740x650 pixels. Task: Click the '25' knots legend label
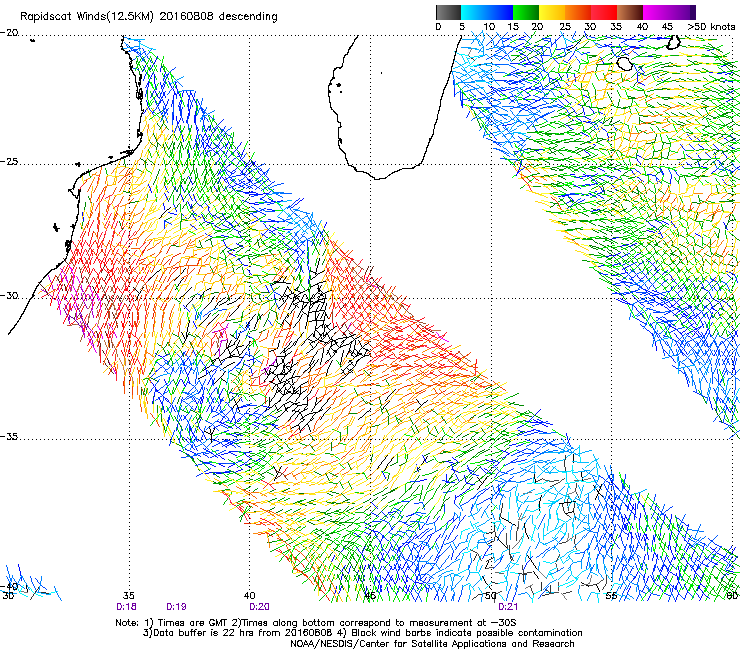tap(565, 27)
